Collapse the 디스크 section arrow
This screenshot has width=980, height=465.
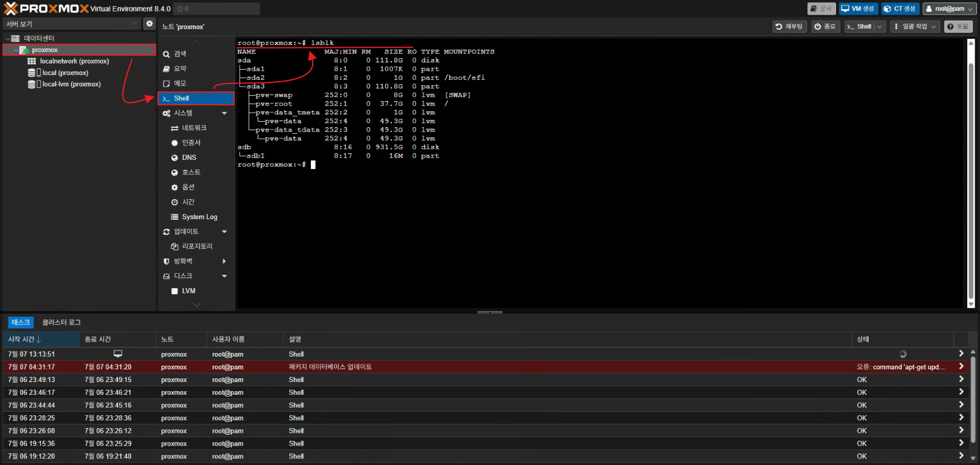click(224, 276)
